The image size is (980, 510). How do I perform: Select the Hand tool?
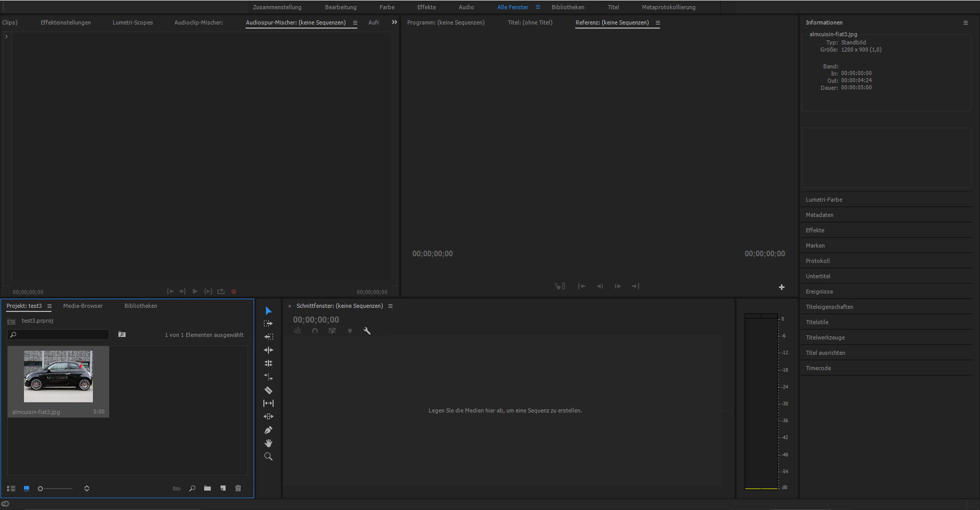tap(268, 443)
